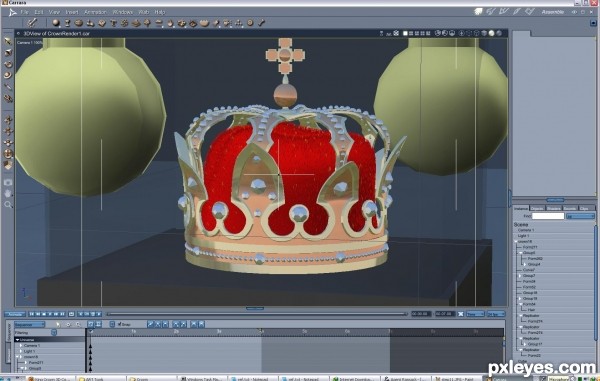Click the Find input field
Image resolution: width=600 pixels, height=381 pixels.
point(548,216)
